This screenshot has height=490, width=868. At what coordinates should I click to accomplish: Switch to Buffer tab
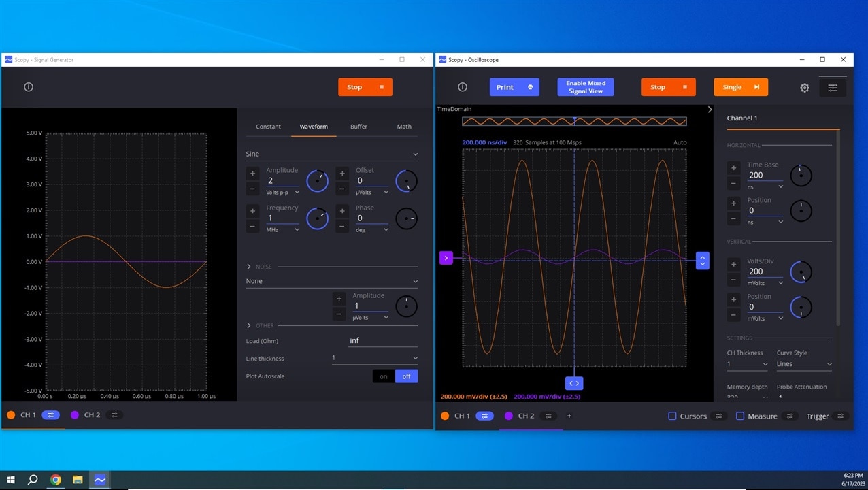(x=359, y=127)
